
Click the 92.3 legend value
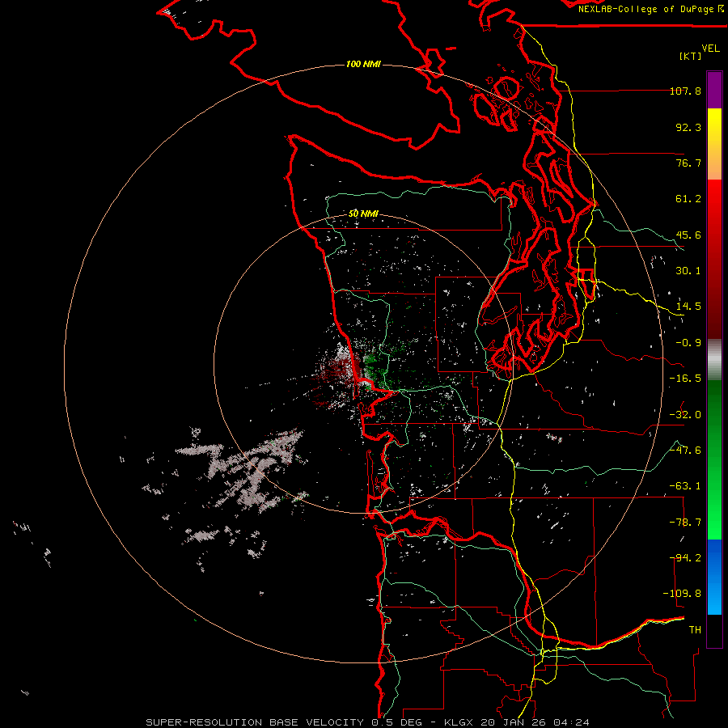[688, 127]
